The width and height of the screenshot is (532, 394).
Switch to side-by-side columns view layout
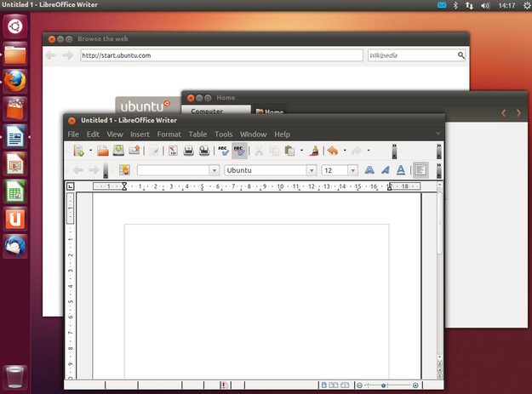pyautogui.click(x=334, y=385)
